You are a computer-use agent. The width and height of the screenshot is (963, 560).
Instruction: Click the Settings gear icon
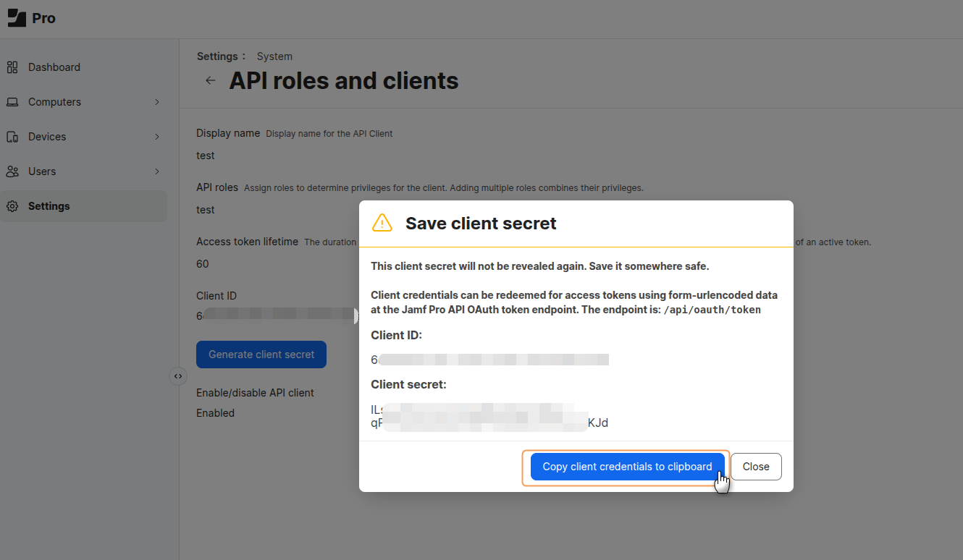[x=12, y=206]
